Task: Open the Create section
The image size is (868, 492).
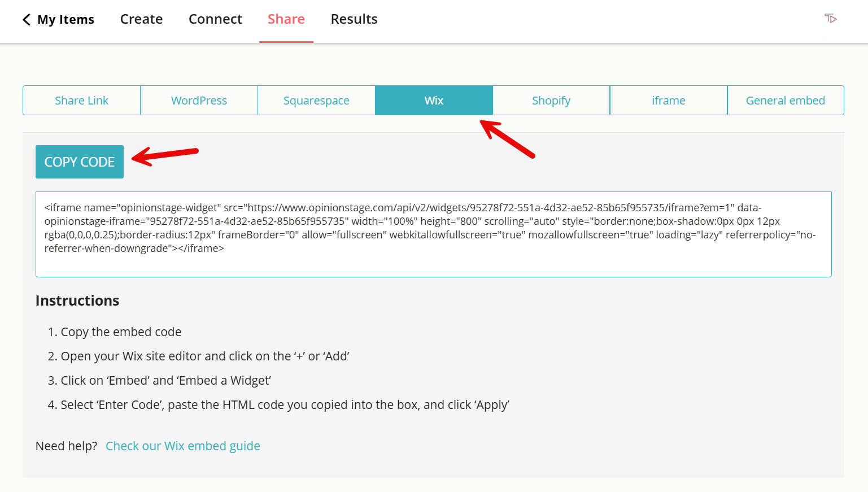Action: pos(141,19)
